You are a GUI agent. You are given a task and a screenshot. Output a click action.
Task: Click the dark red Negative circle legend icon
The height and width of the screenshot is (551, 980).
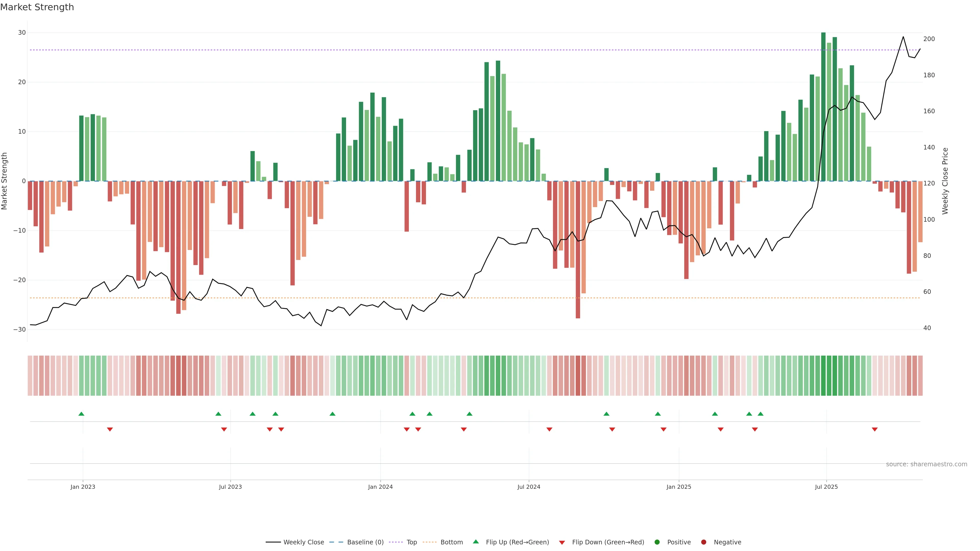point(703,542)
